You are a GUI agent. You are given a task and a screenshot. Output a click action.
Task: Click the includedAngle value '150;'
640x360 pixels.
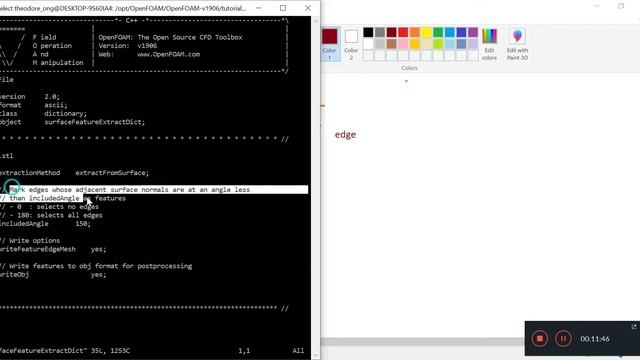pyautogui.click(x=83, y=224)
